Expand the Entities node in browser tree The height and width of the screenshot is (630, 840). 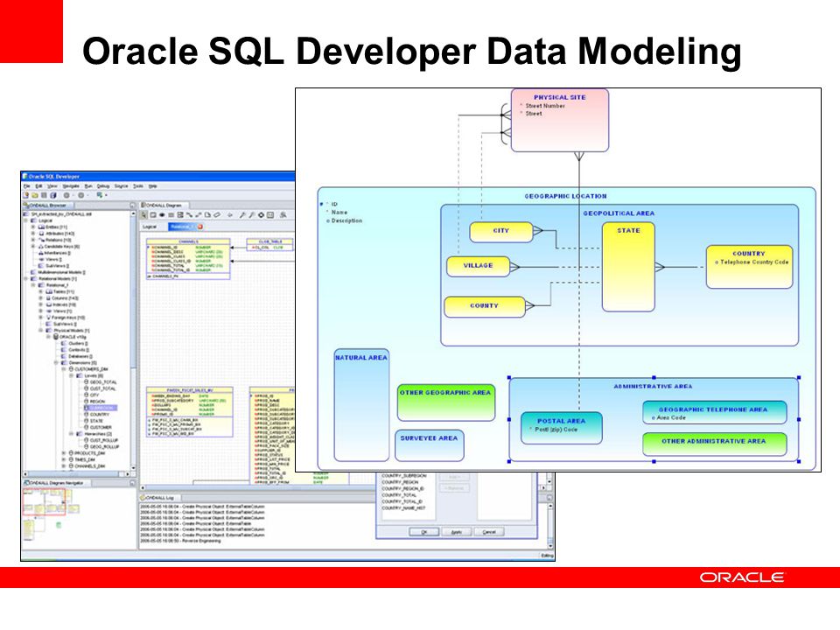[x=32, y=227]
